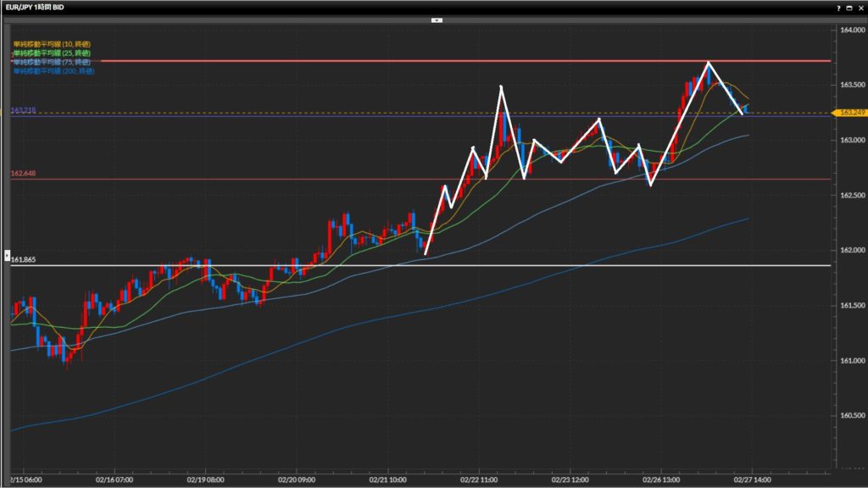The image size is (868, 488).
Task: Select the 10-period moving average label
Action: 53,44
